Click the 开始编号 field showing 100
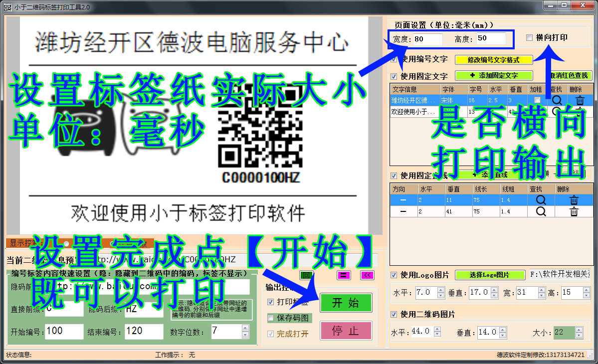598x364 pixels. [64, 331]
